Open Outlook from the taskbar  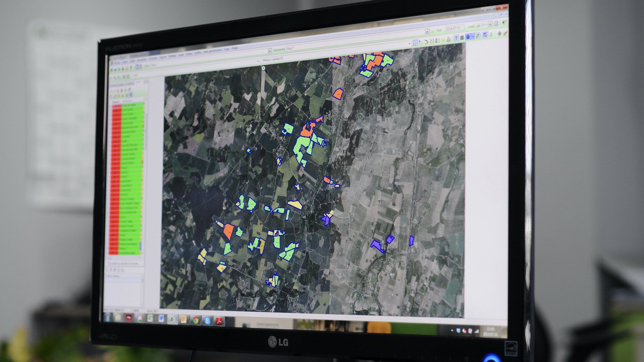point(183,320)
